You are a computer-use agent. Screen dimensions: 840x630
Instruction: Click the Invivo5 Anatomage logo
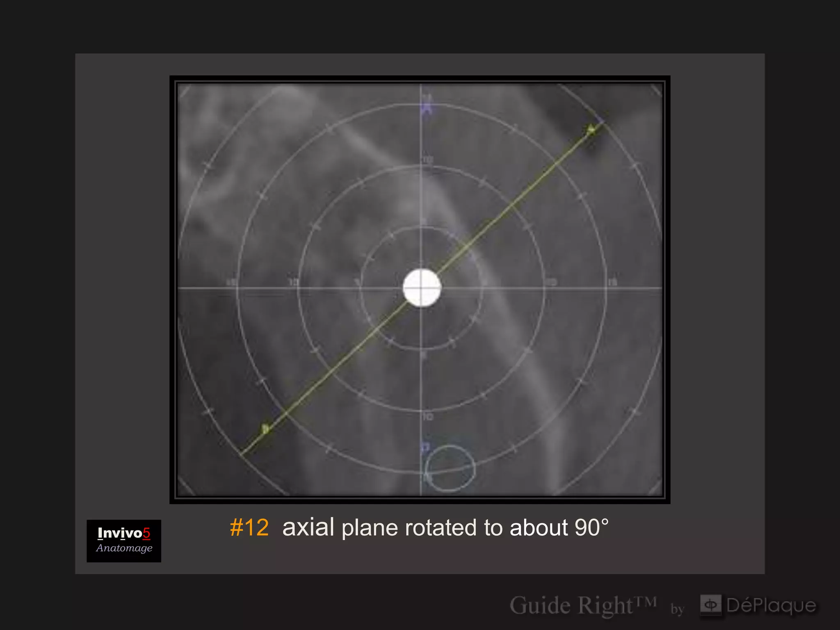pyautogui.click(x=124, y=541)
